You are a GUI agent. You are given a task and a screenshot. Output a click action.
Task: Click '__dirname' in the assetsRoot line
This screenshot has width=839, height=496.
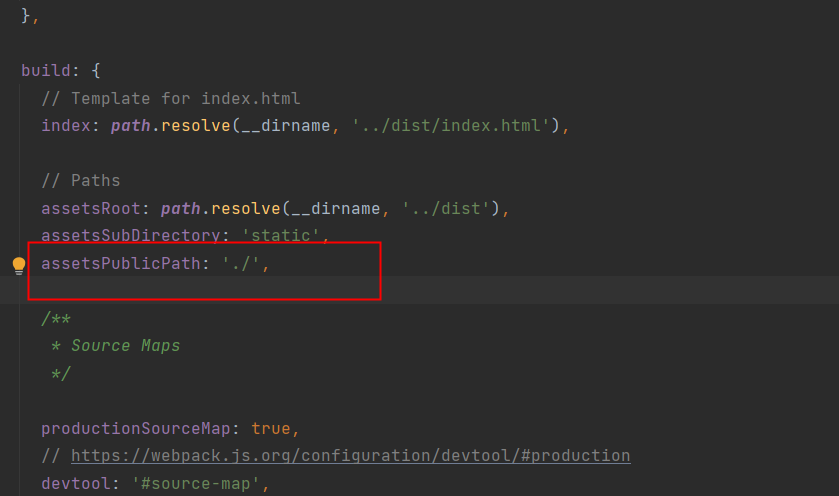335,208
